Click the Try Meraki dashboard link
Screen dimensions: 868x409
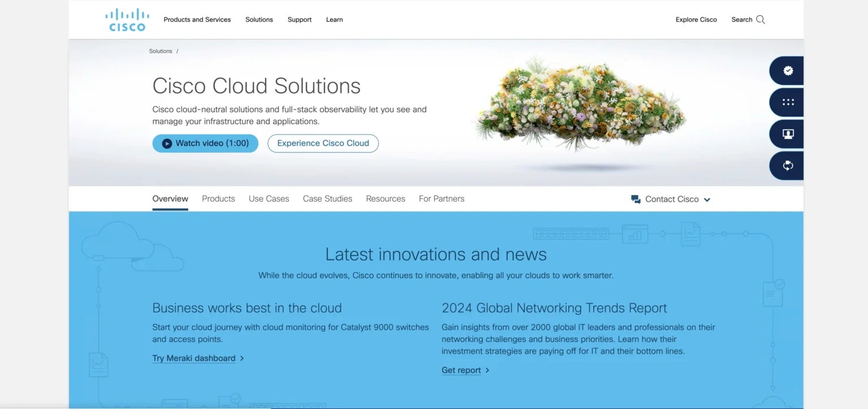point(194,358)
